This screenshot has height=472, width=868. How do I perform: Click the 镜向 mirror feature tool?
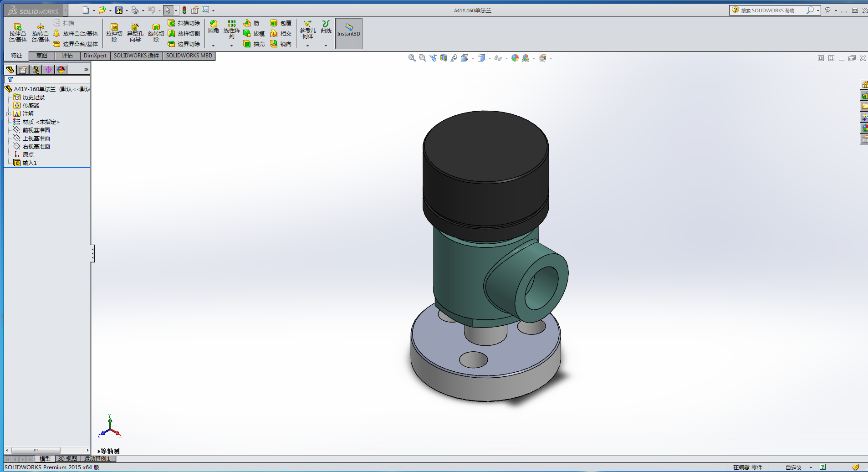click(x=281, y=44)
